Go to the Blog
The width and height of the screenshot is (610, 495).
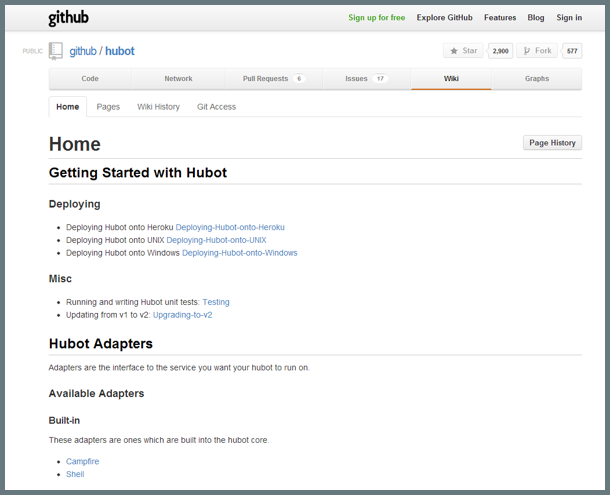[536, 18]
